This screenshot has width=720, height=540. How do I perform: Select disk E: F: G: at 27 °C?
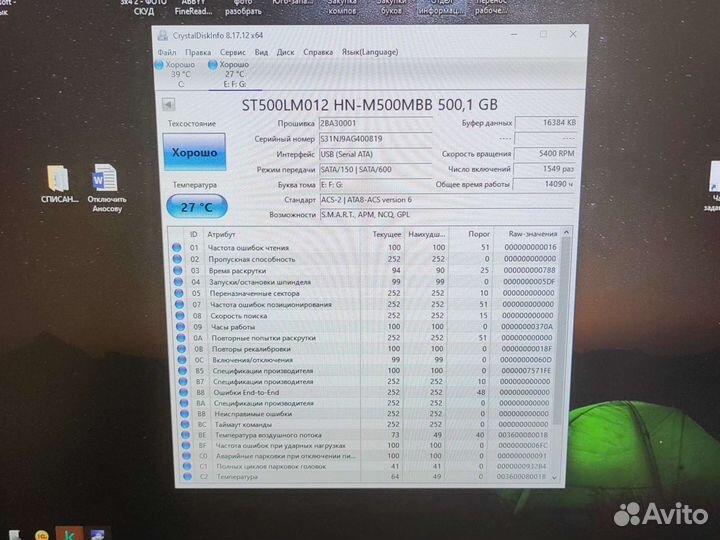(232, 74)
